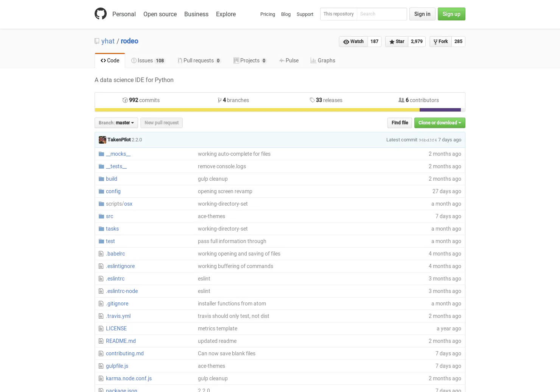Open the Support link
The width and height of the screenshot is (560, 392).
click(x=305, y=14)
